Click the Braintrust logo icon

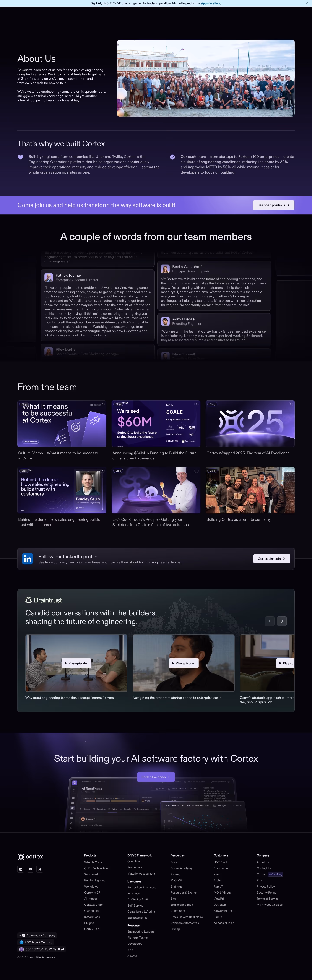(x=29, y=600)
